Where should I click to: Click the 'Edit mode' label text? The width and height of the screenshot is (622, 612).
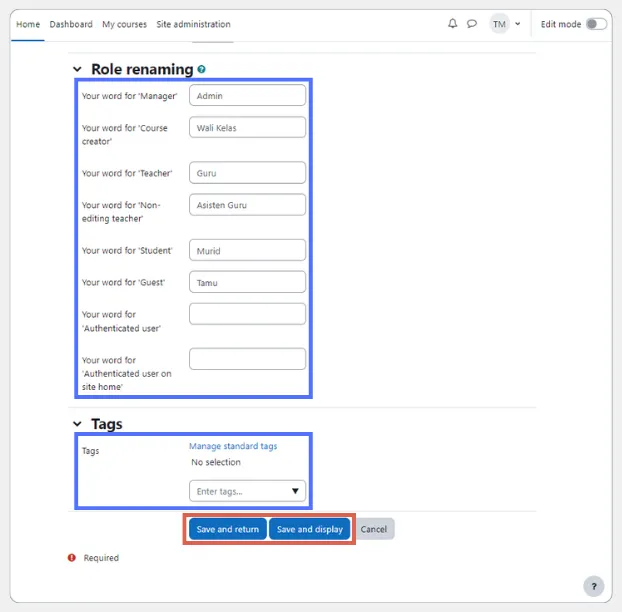coord(561,24)
